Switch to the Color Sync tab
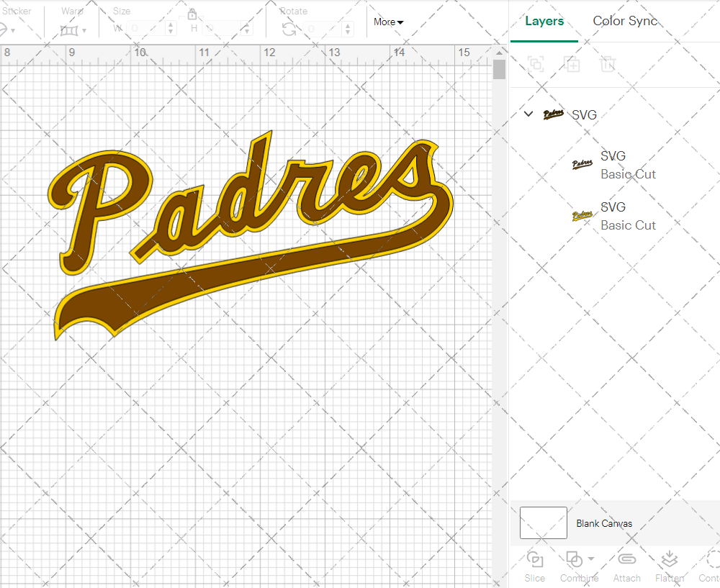 [x=625, y=21]
